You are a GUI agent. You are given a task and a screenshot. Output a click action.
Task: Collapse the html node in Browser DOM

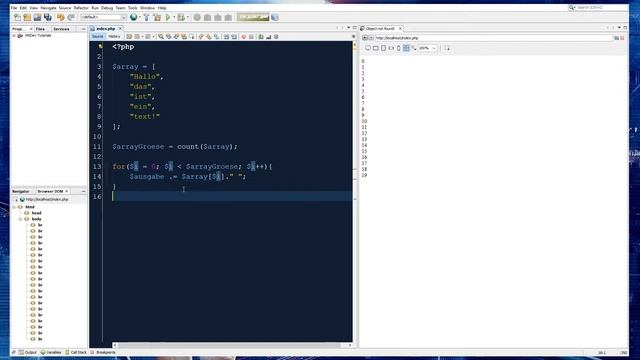(x=14, y=207)
